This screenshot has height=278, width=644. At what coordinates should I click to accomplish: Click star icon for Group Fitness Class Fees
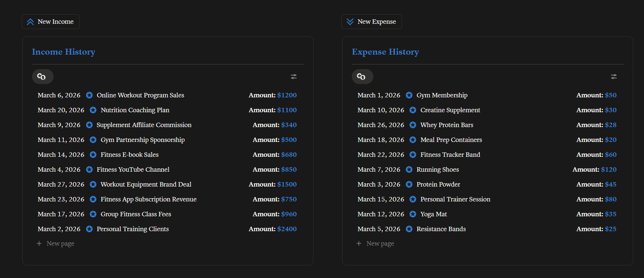click(93, 214)
